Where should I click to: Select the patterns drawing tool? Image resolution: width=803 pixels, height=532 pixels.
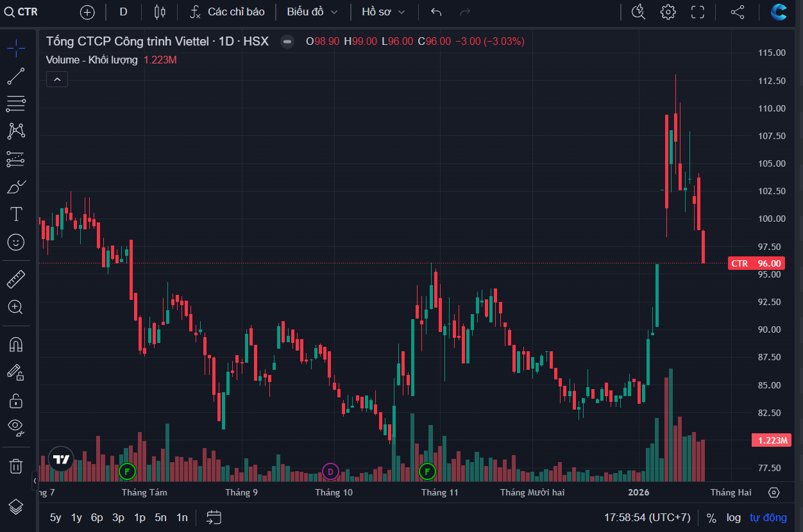coord(16,131)
